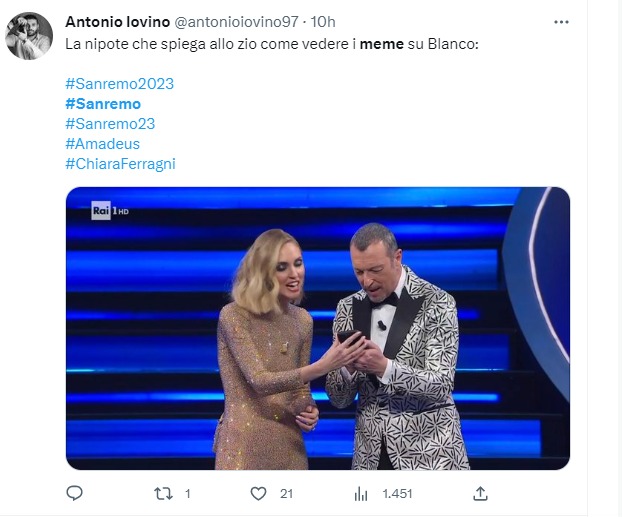Open the #ChiaraFerragni hashtag
Viewport: 622px width, 517px height.
tap(120, 164)
